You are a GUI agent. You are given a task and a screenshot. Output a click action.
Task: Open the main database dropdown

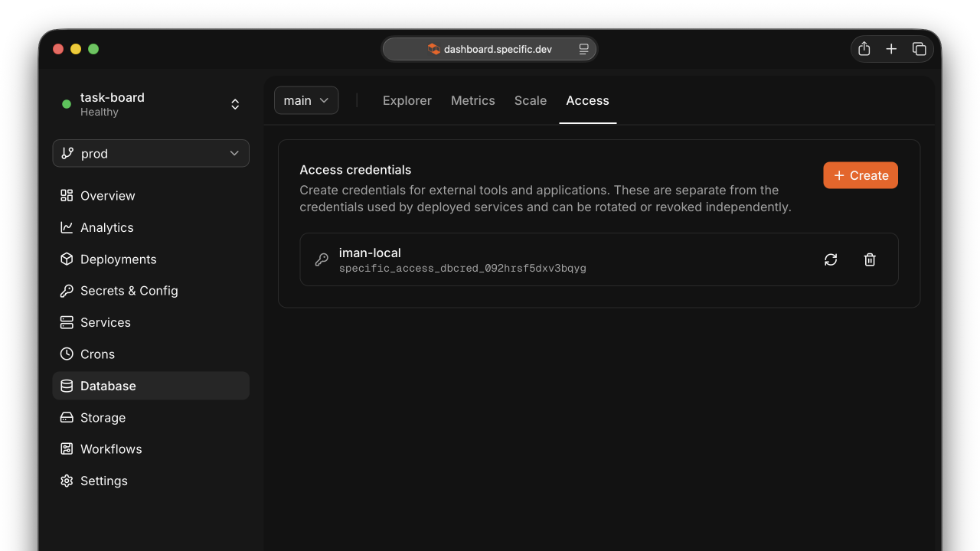point(306,100)
